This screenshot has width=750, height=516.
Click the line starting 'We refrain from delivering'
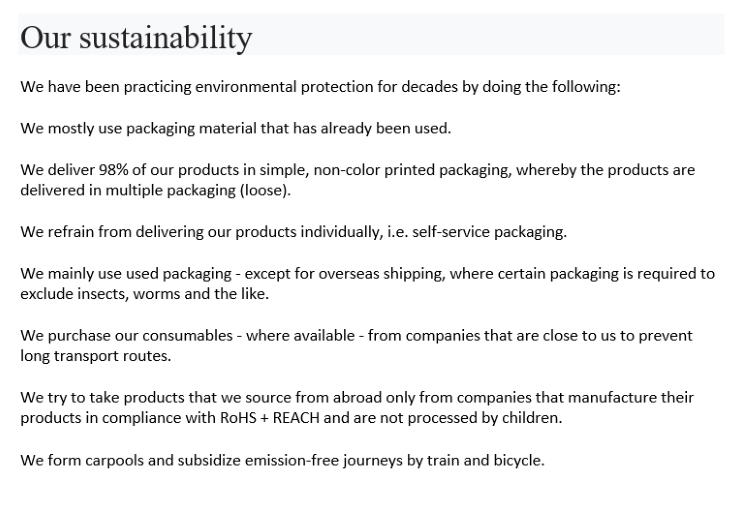pyautogui.click(x=293, y=232)
